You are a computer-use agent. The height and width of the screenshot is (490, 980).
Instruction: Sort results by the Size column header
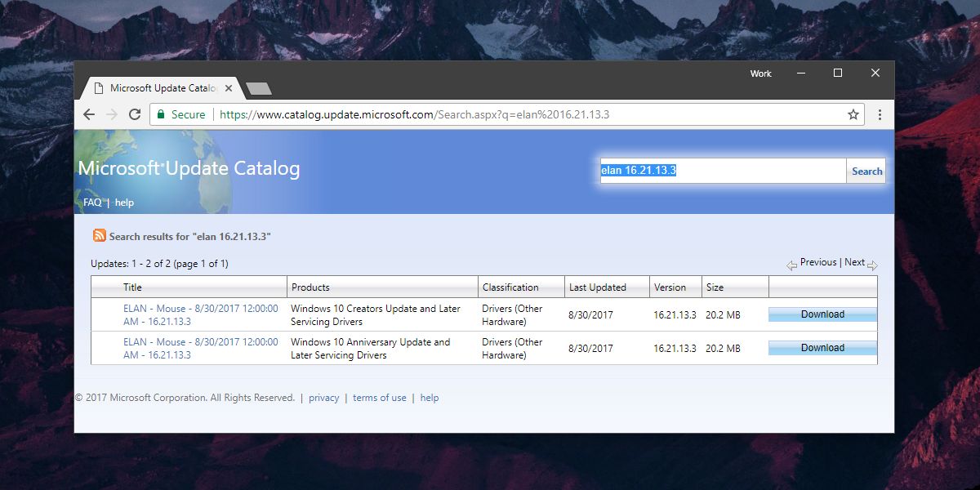715,287
